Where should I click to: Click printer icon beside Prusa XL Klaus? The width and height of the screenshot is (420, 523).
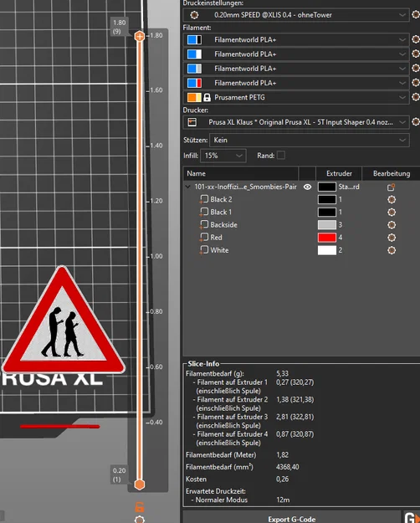click(192, 122)
